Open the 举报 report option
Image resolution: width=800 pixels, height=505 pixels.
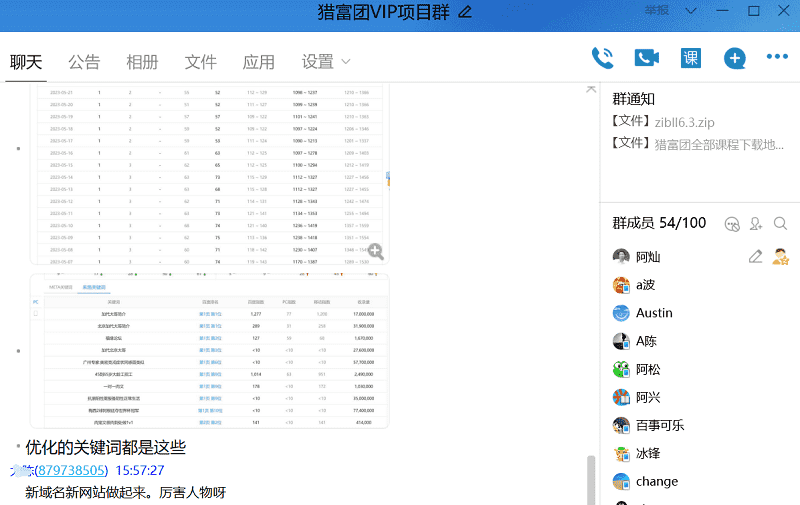coord(657,10)
